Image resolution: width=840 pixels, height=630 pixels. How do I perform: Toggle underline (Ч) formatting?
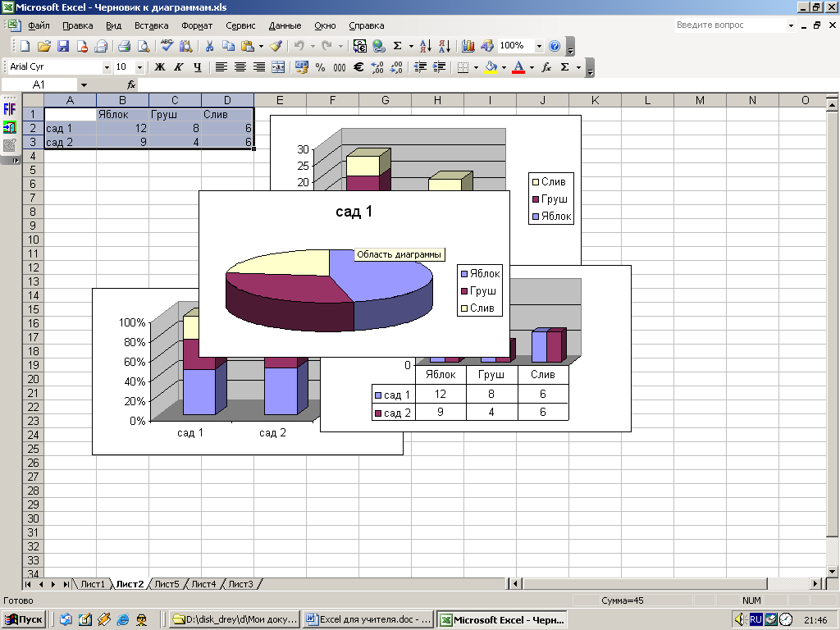tap(198, 67)
